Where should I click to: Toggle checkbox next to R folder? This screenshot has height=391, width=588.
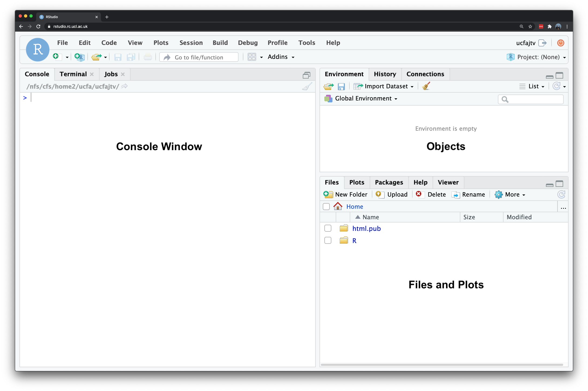point(328,240)
